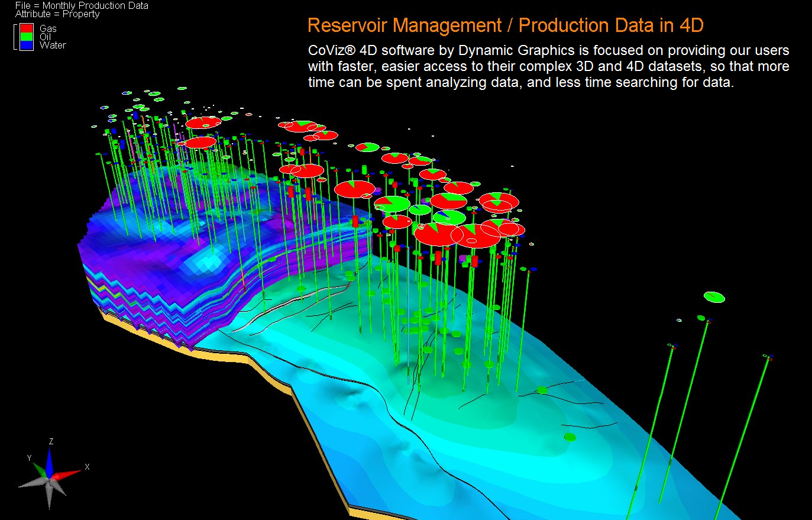Click the Y label on orientation triad
The height and width of the screenshot is (520, 812).
click(29, 458)
